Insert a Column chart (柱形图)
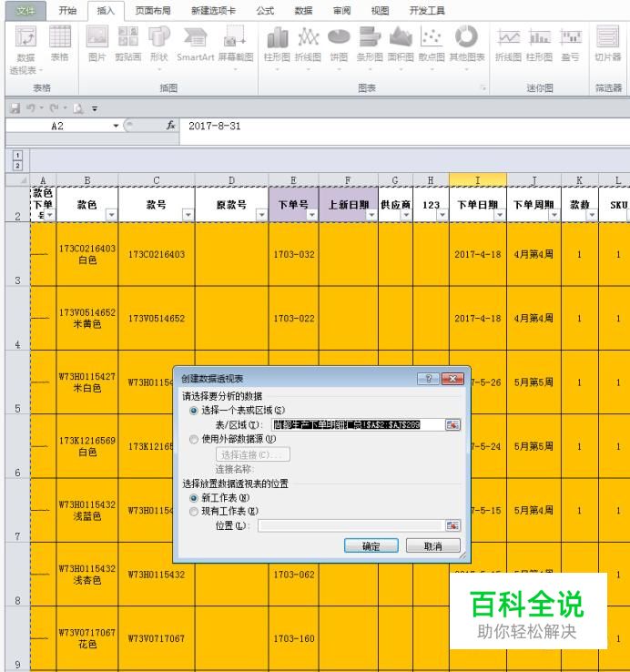Image resolution: width=630 pixels, height=672 pixels. click(277, 46)
